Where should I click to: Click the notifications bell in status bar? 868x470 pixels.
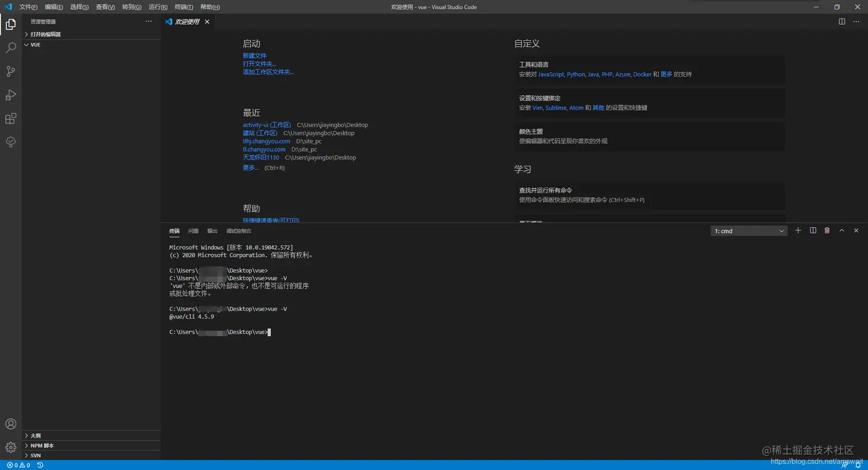(x=858, y=465)
